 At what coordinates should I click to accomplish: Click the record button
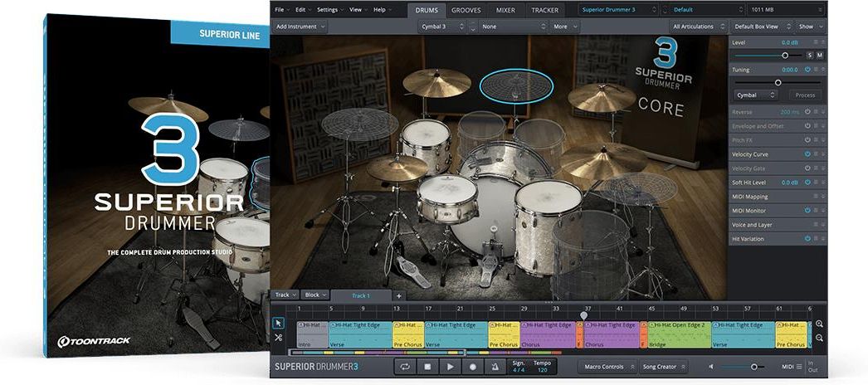pyautogui.click(x=473, y=367)
